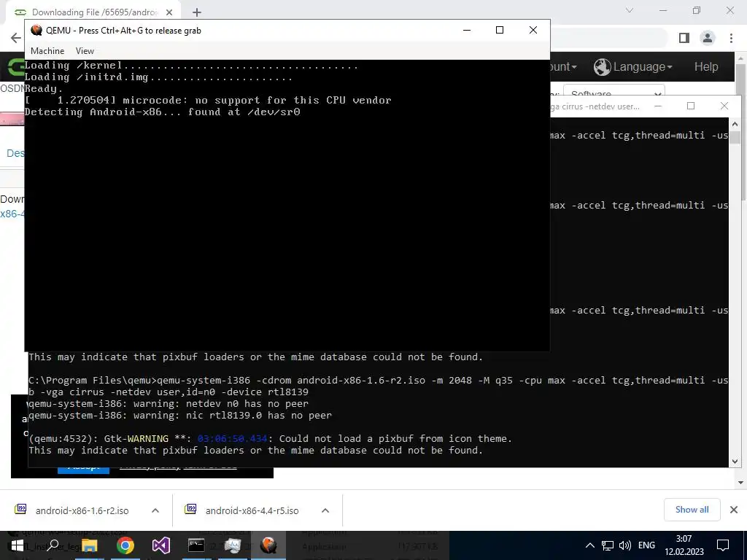Open File Explorer from the taskbar
Image resolution: width=747 pixels, height=560 pixels.
(89, 545)
